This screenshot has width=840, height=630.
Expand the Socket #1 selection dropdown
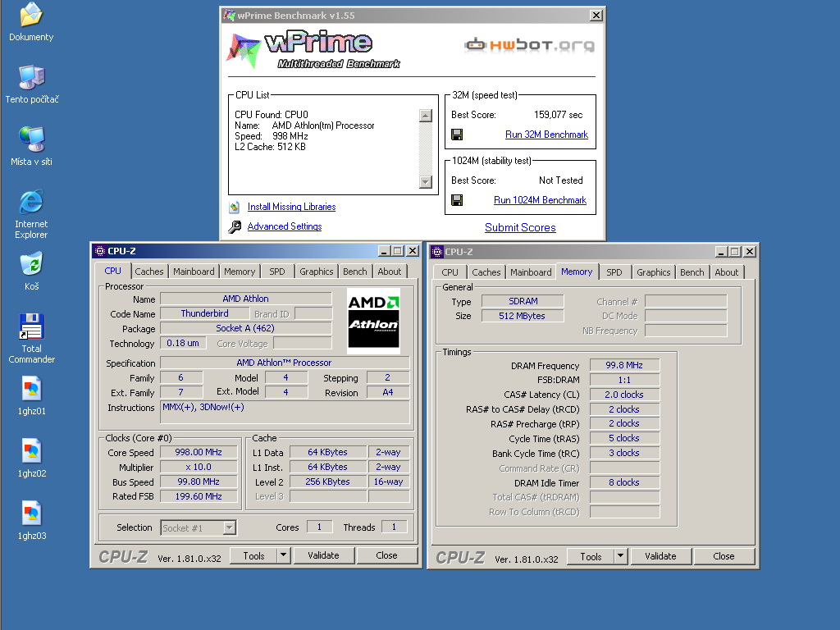click(230, 527)
